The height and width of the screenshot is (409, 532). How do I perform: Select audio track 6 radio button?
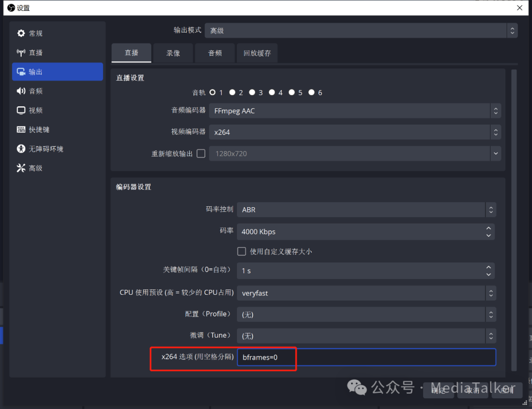311,93
